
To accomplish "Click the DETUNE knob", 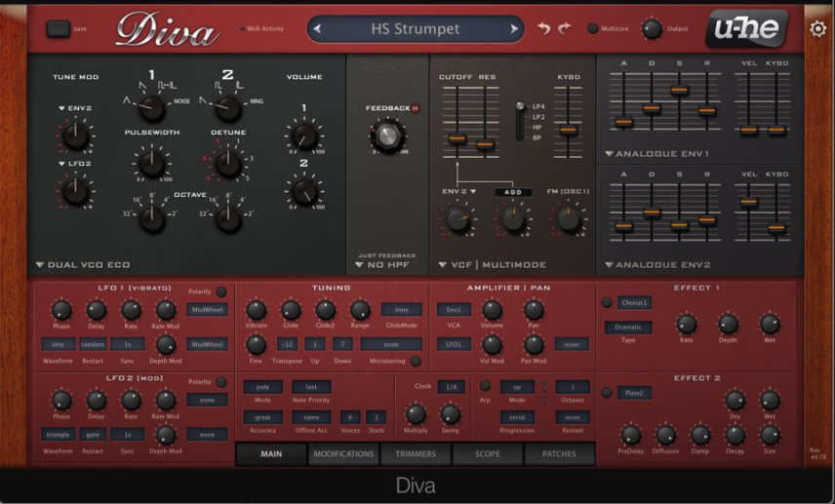I will click(228, 164).
